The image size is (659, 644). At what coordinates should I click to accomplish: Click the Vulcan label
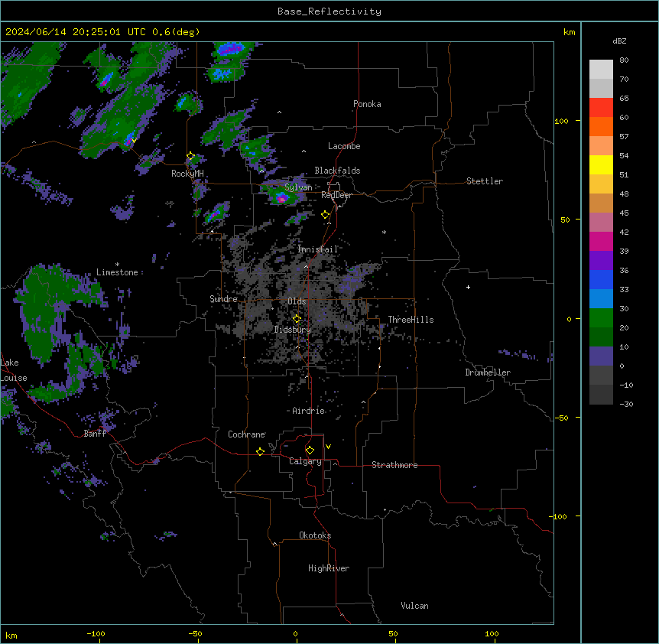(x=415, y=606)
